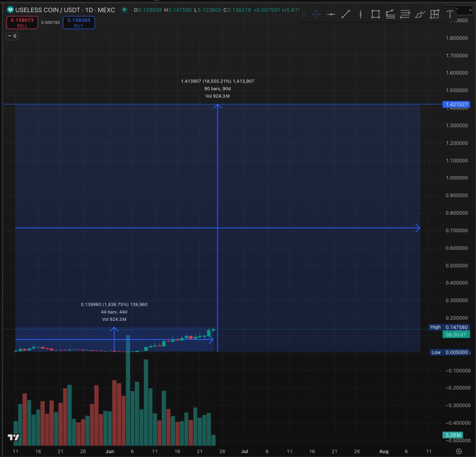Image resolution: width=476 pixels, height=457 pixels.
Task: Select the parallel channel lines tool
Action: [405, 14]
